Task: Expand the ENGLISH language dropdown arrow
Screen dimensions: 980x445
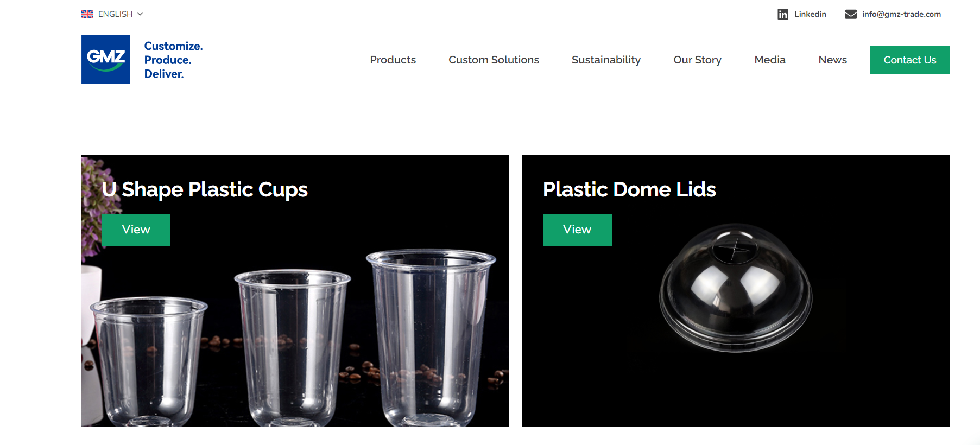Action: pos(140,14)
